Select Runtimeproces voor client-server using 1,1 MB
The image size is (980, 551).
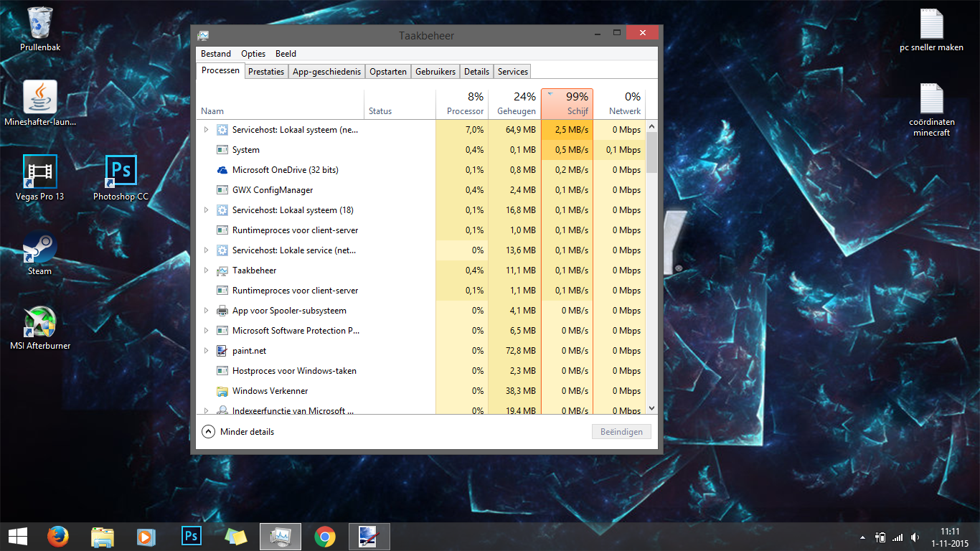[421, 291]
